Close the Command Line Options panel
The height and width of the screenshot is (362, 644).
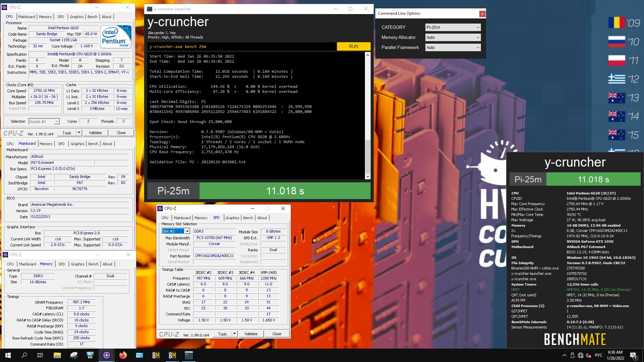482,14
